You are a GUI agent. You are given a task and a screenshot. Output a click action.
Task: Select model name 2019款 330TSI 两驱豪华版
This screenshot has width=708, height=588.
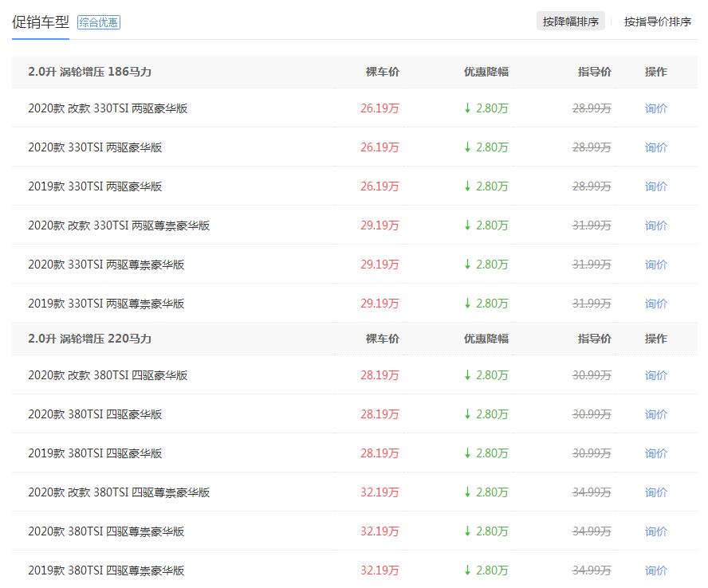95,186
